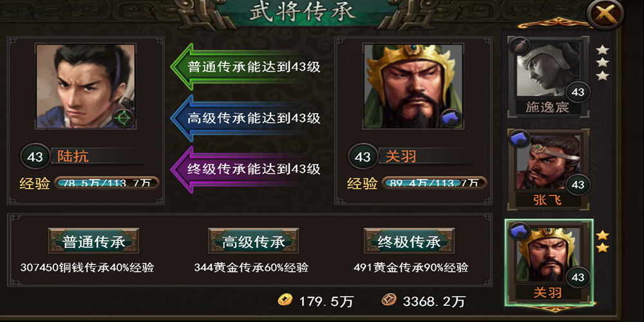This screenshot has width=644, height=322.
Task: Click 陆抗's experience progress bar
Action: [x=107, y=183]
